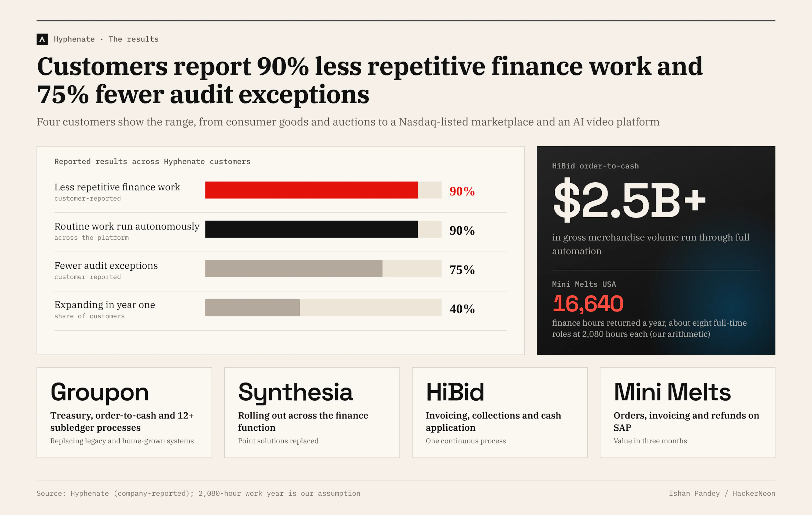Click the 'Mini Melts USA' caption

pos(584,284)
